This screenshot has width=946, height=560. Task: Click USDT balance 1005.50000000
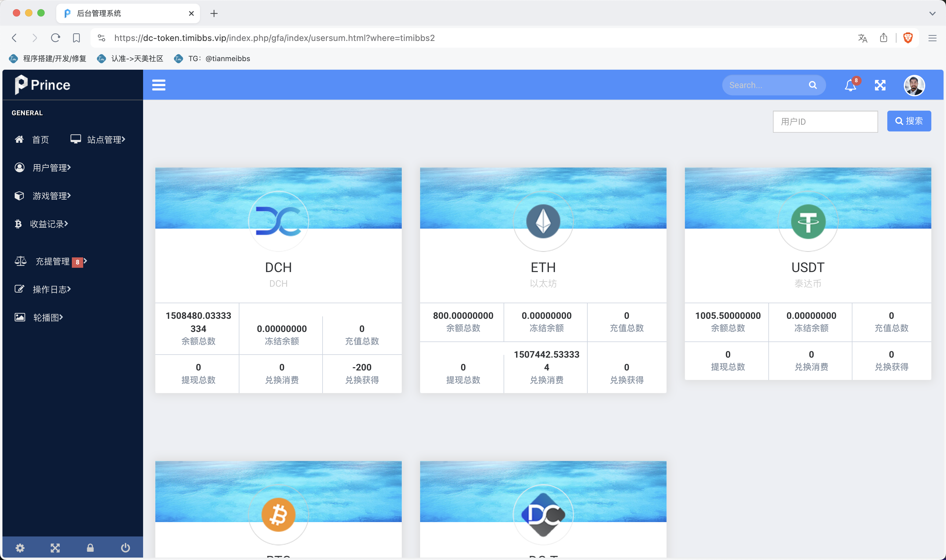(728, 315)
